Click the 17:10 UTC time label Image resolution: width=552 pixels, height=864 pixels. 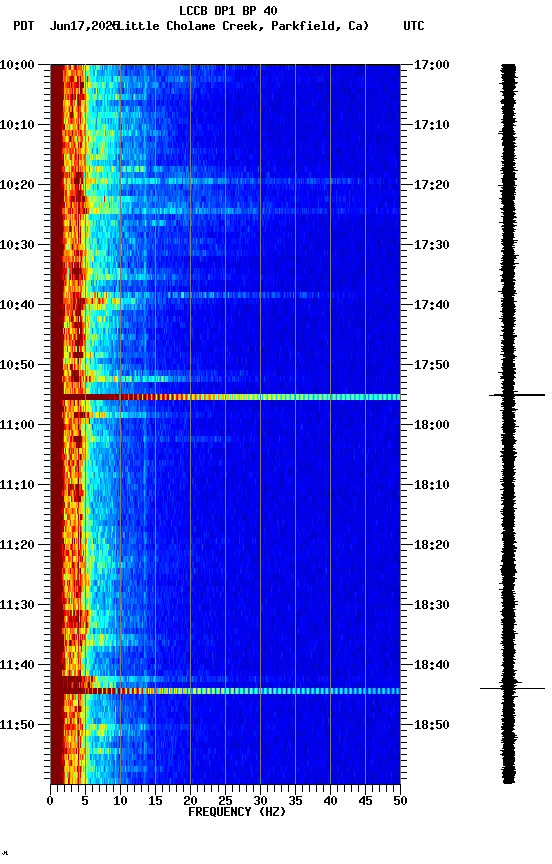point(432,125)
